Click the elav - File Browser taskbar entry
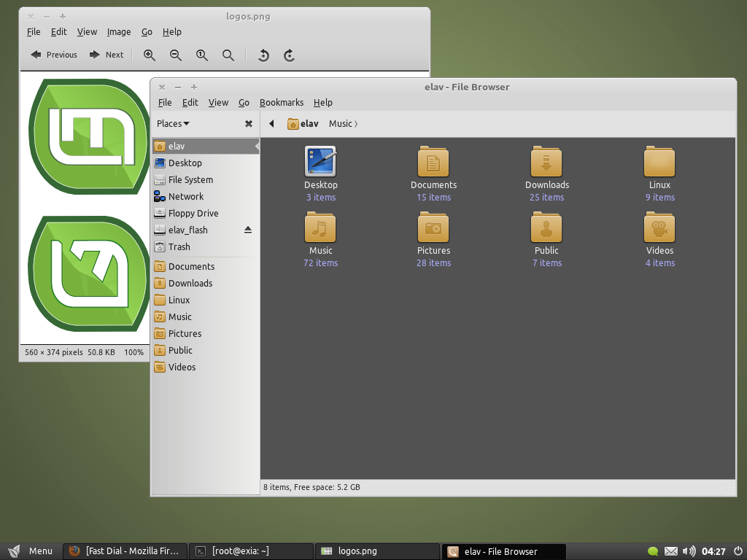This screenshot has width=747, height=560. (504, 551)
